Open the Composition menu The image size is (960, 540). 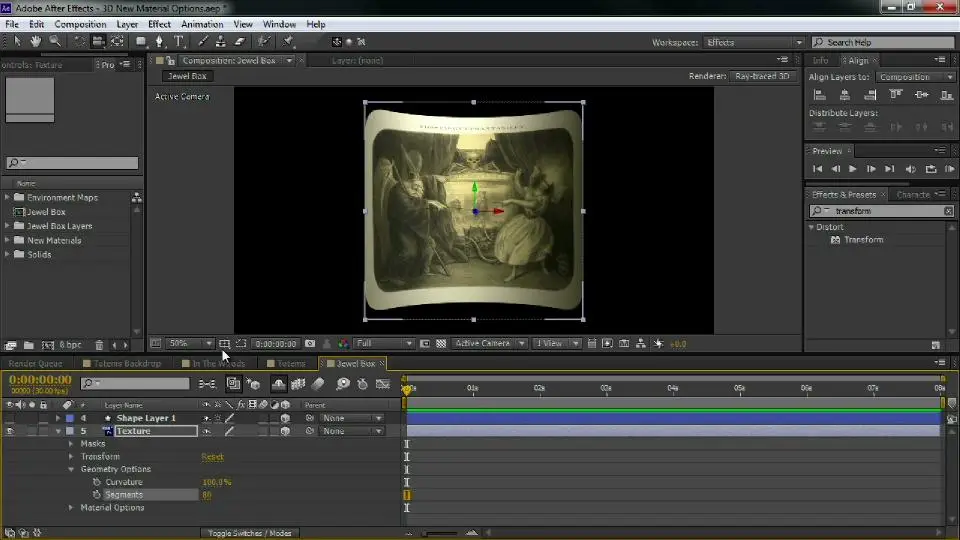coord(80,24)
